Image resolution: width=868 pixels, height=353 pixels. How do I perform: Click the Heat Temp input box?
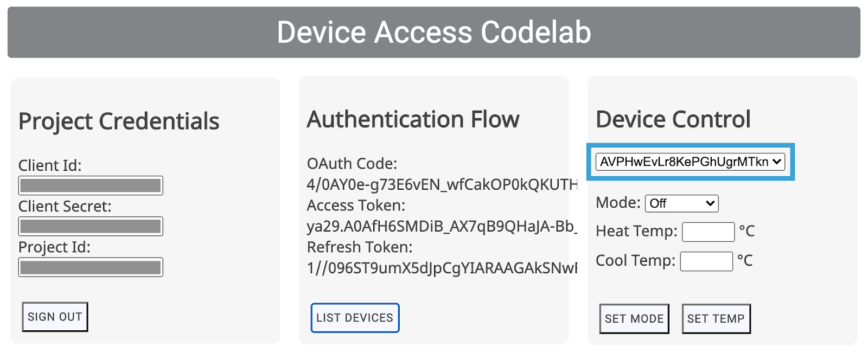(x=707, y=232)
